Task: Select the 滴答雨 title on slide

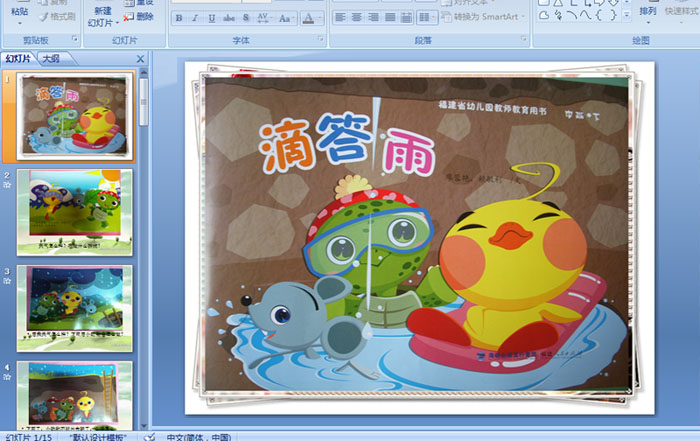Action: click(x=347, y=143)
